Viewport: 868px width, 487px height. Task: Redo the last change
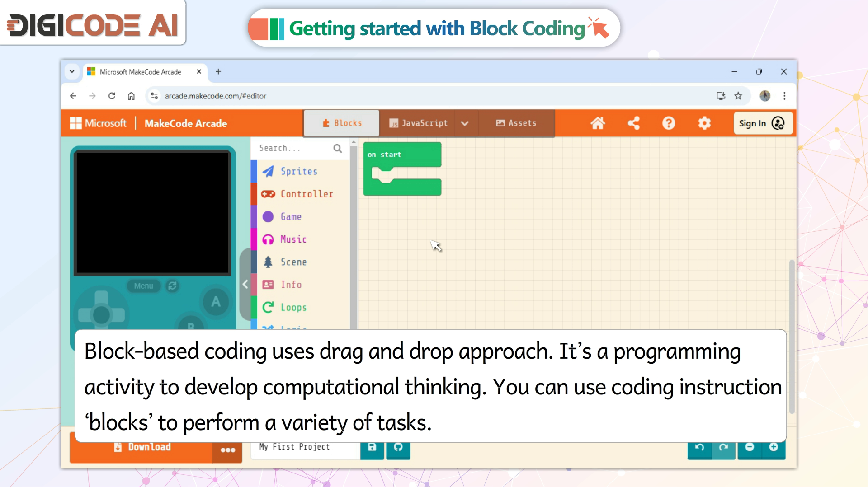[723, 447]
